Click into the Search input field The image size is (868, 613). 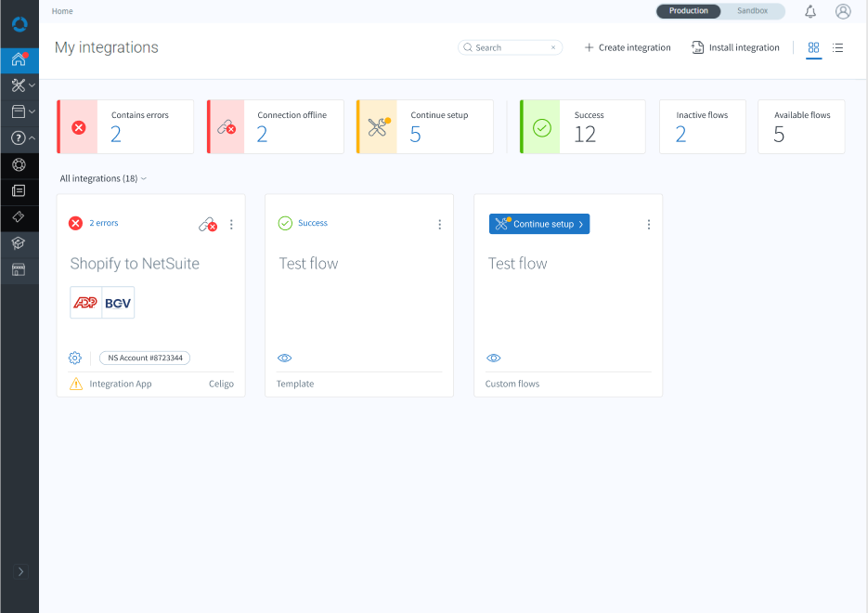pyautogui.click(x=511, y=47)
